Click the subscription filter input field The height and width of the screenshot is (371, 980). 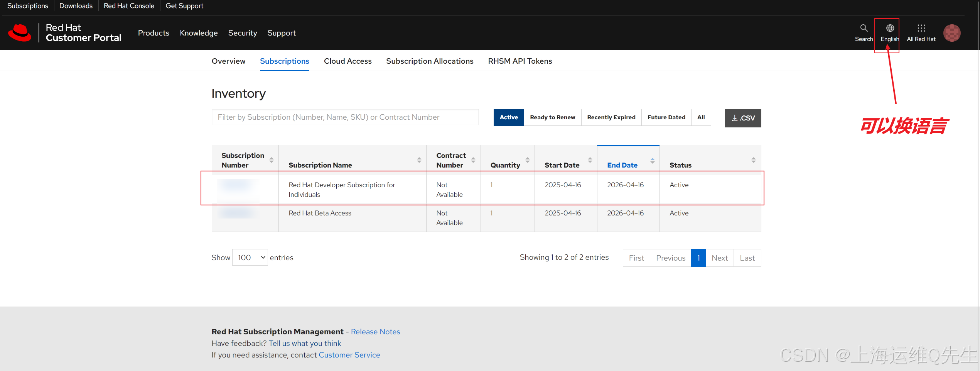pos(345,117)
